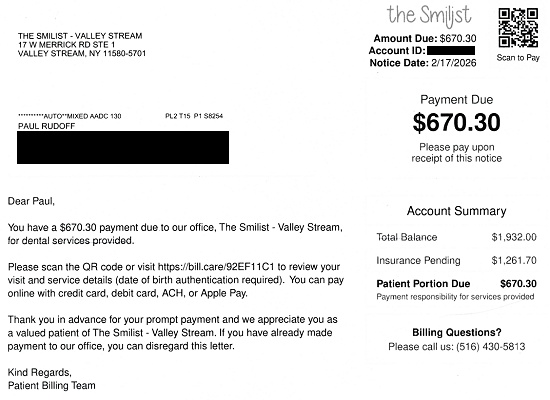Click the large $670.30 payment amount

point(456,122)
